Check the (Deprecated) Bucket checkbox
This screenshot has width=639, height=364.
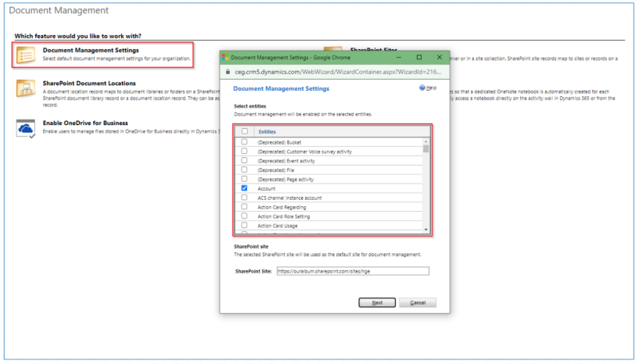click(245, 142)
